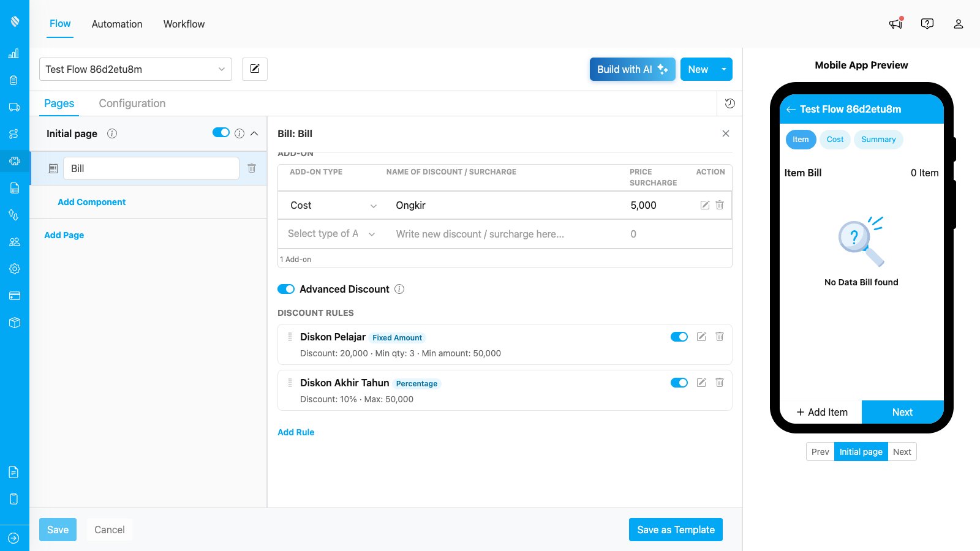Delete the Diskon Akhir Tahun rule

(720, 383)
